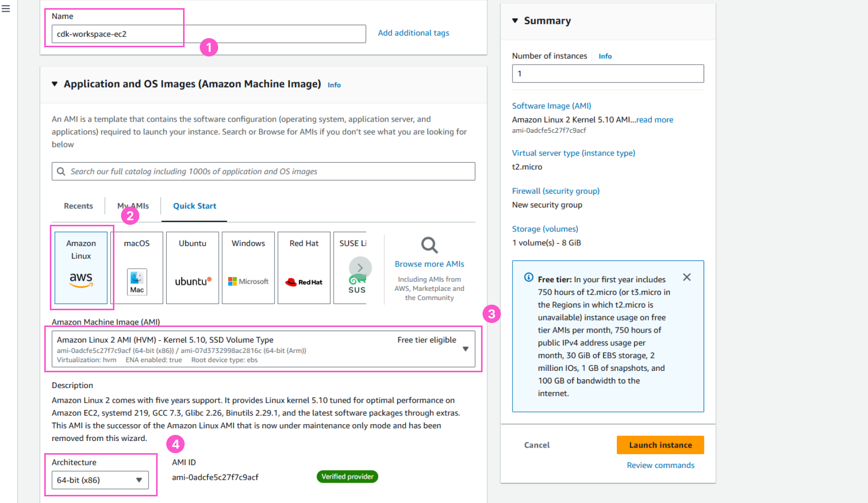Click Software Image (AMI) summary link
The image size is (868, 503).
552,106
